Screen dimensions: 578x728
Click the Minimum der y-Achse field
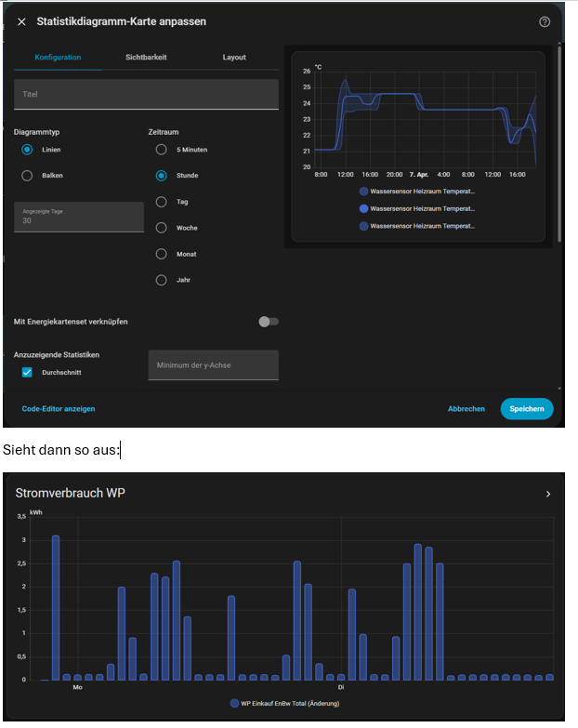tap(213, 365)
